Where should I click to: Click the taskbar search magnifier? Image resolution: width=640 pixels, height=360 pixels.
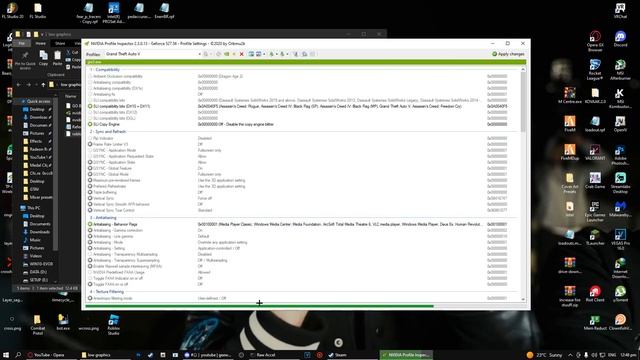18,355
